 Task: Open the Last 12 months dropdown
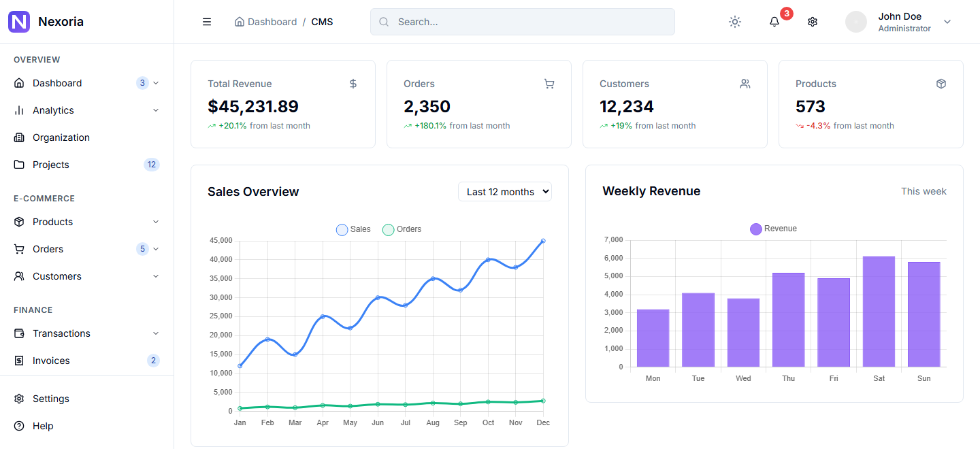505,192
